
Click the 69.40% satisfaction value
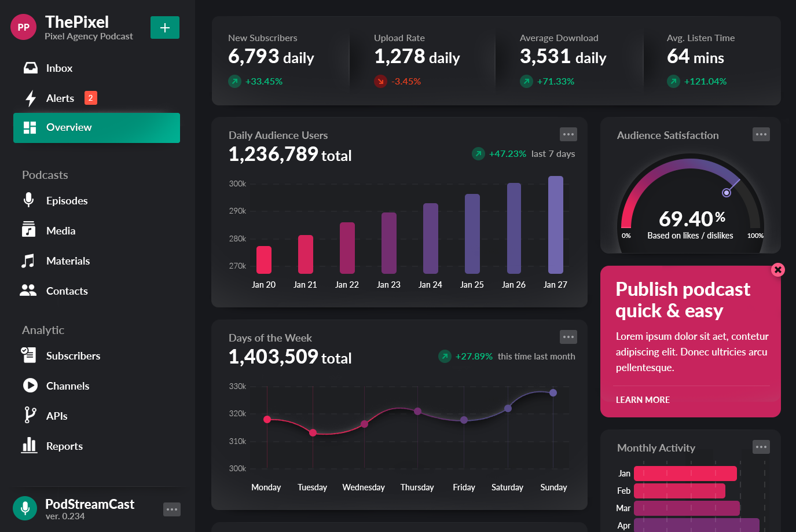pyautogui.click(x=692, y=218)
